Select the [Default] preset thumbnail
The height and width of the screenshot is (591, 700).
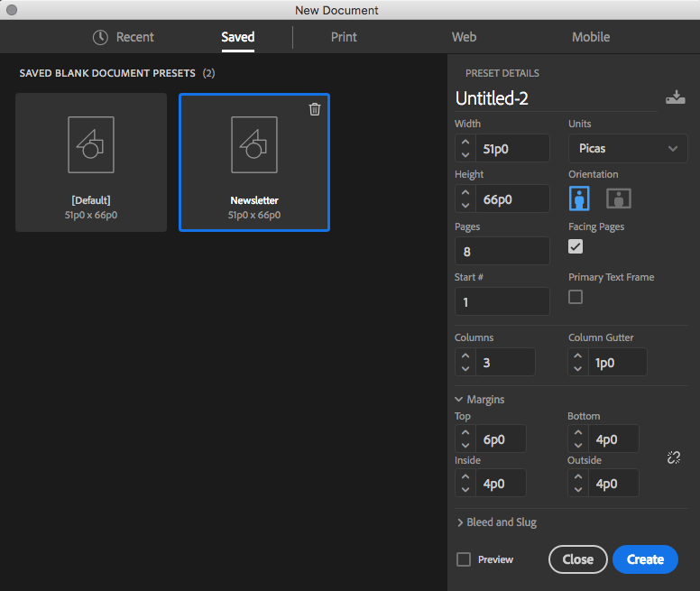[91, 162]
